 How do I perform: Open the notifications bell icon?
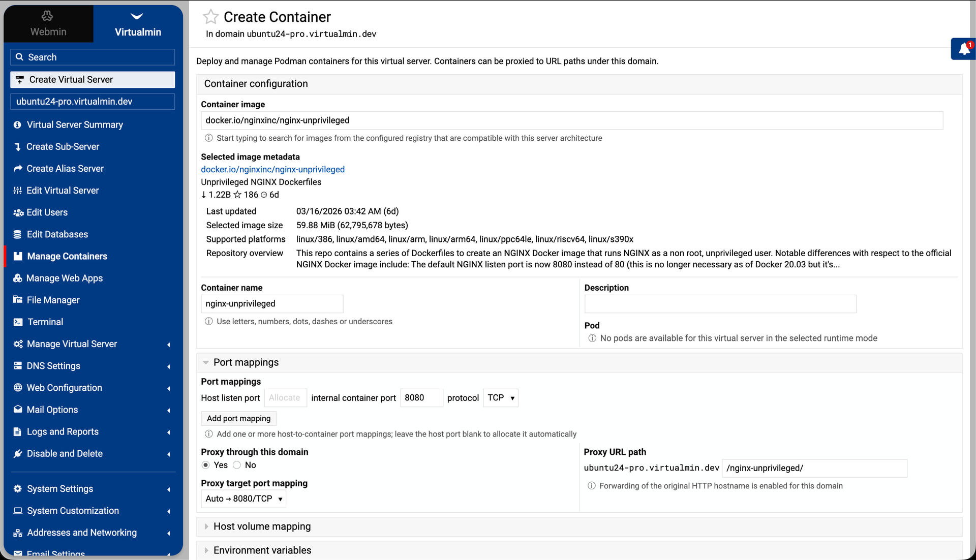[964, 49]
